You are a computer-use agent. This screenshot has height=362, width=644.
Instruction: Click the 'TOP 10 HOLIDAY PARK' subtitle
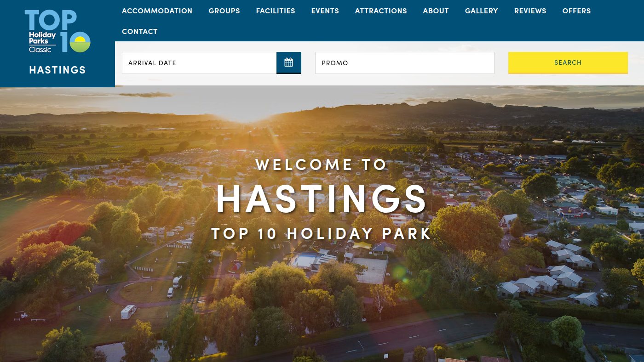(x=322, y=233)
